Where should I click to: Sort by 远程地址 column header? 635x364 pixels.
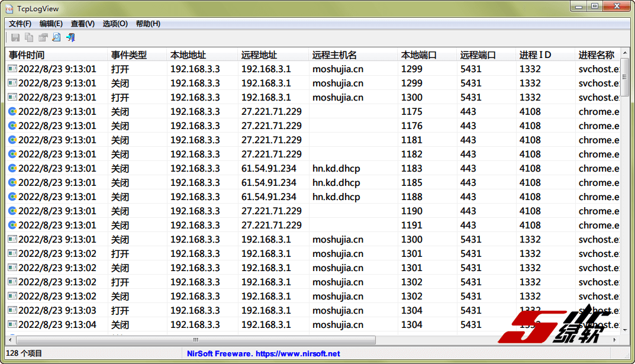pos(259,55)
